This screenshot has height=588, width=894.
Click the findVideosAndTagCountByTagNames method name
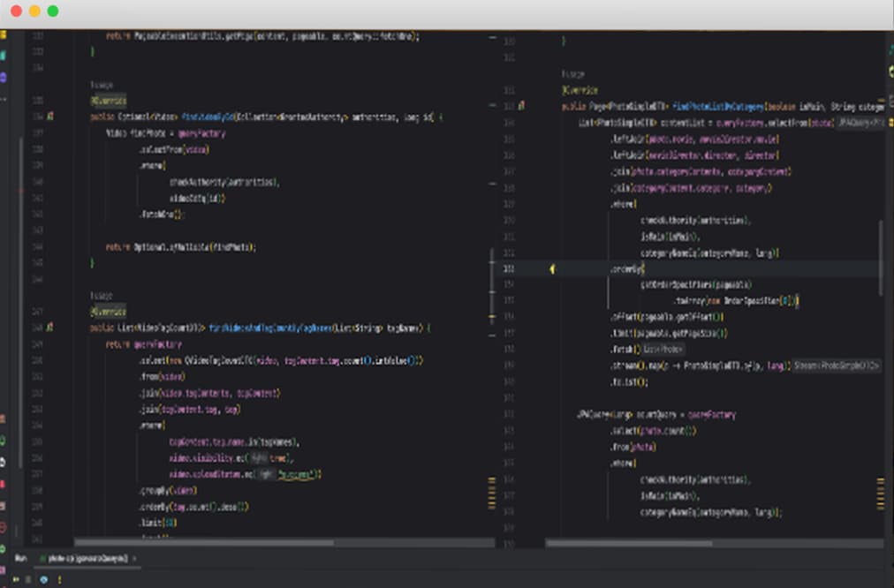tap(270, 328)
